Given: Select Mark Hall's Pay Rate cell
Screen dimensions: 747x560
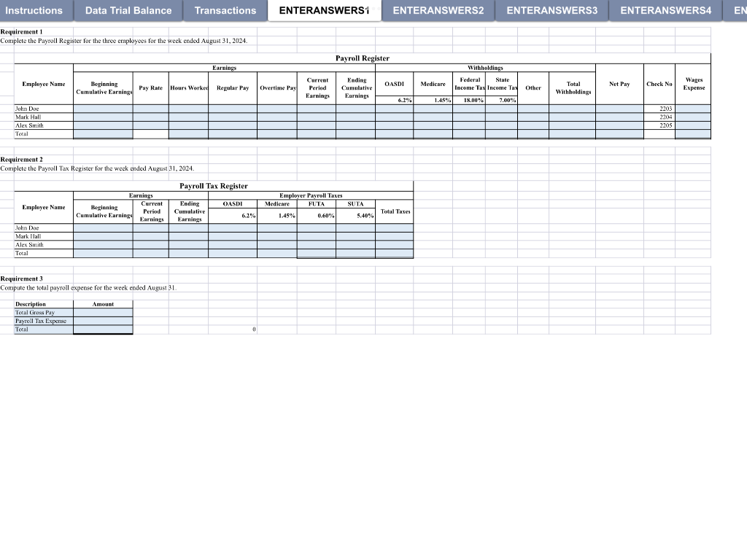Looking at the screenshot, I should (x=150, y=117).
